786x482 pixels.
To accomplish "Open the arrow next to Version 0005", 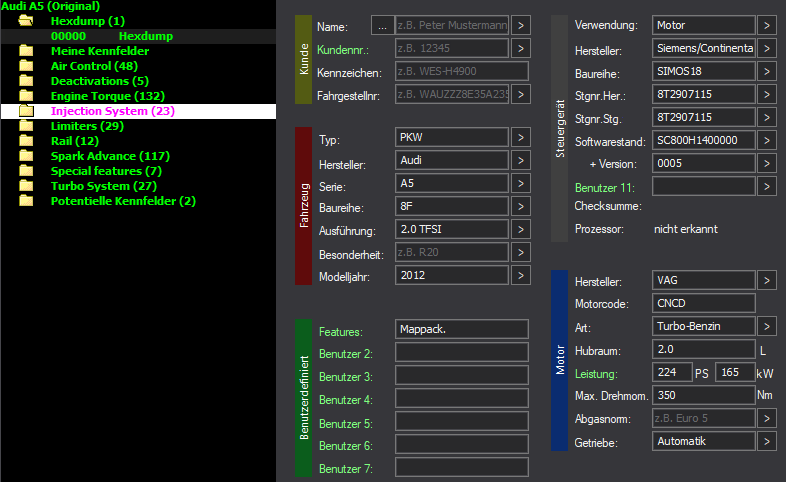I will [x=766, y=163].
